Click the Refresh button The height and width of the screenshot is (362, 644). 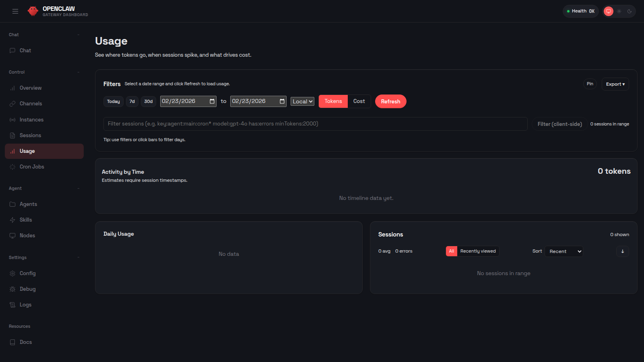coord(390,101)
